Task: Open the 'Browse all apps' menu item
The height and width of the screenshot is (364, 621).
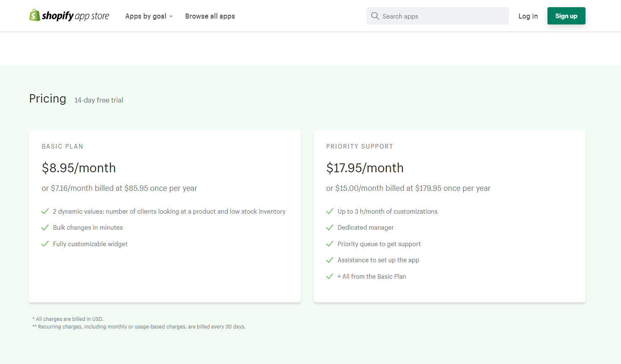Action: (210, 16)
